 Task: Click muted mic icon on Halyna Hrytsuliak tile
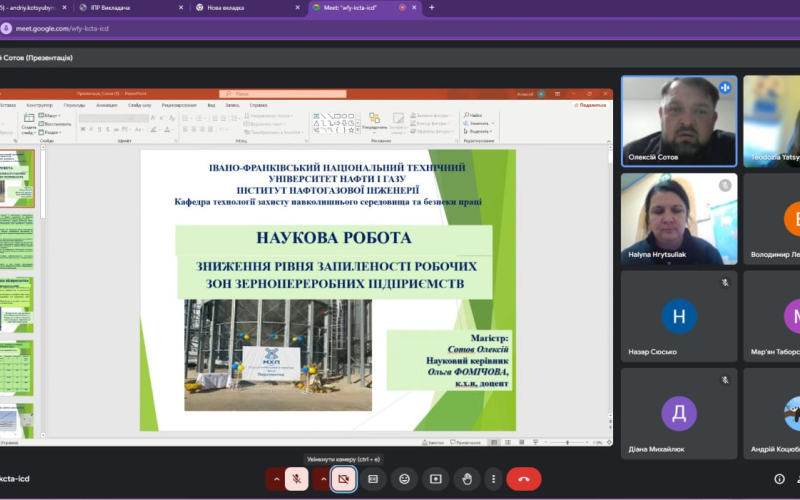(724, 185)
